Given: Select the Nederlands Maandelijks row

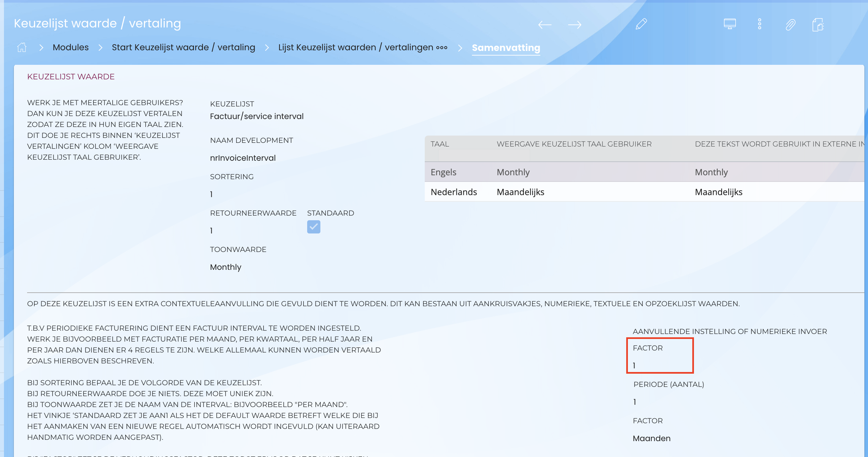Looking at the screenshot, I should coord(520,192).
